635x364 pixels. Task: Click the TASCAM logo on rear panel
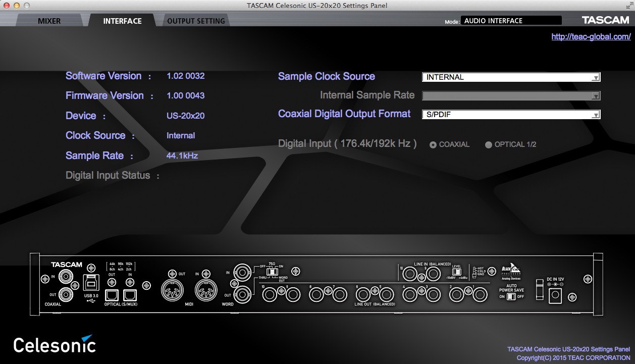tap(66, 265)
